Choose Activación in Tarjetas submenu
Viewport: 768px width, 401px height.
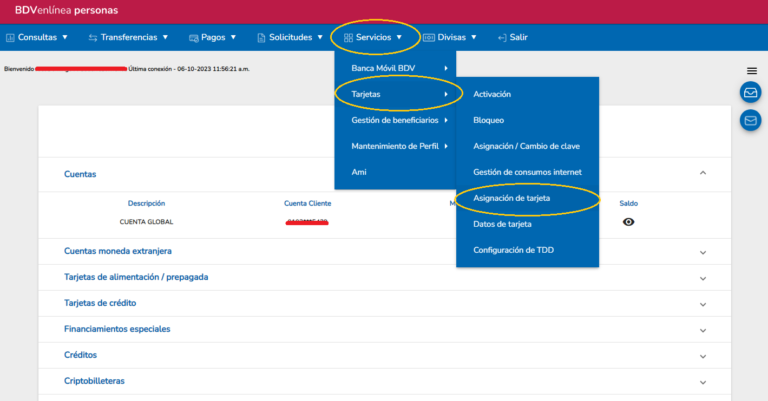coord(528,94)
